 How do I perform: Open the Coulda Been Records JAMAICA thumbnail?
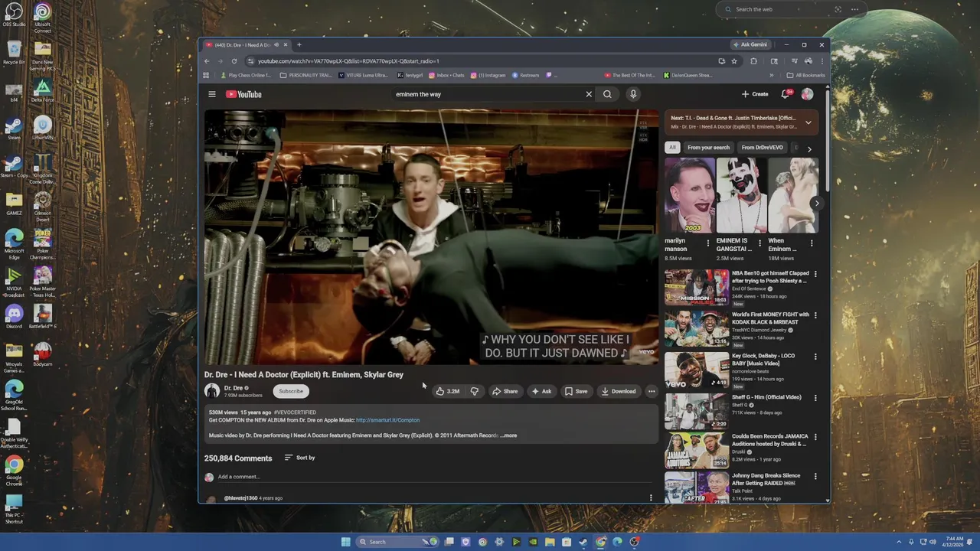tap(697, 451)
